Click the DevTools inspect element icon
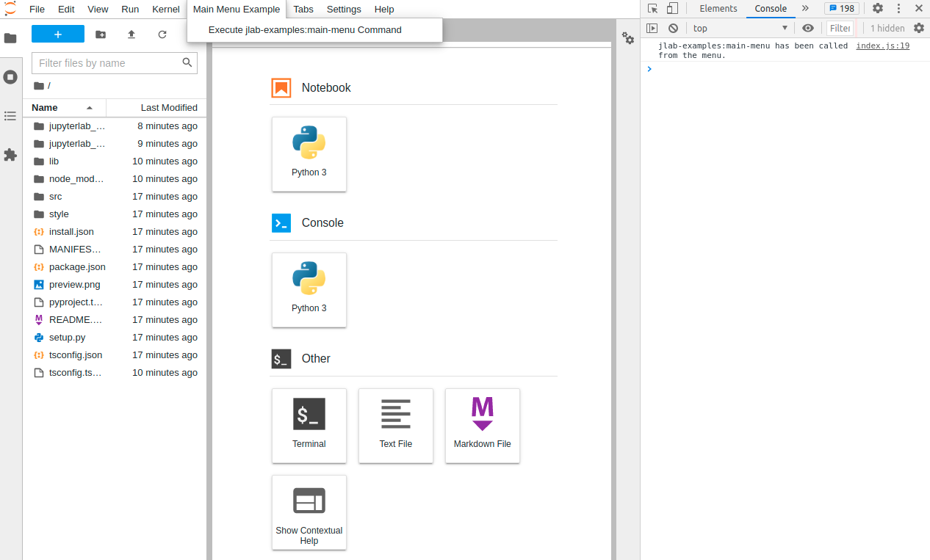 point(653,9)
